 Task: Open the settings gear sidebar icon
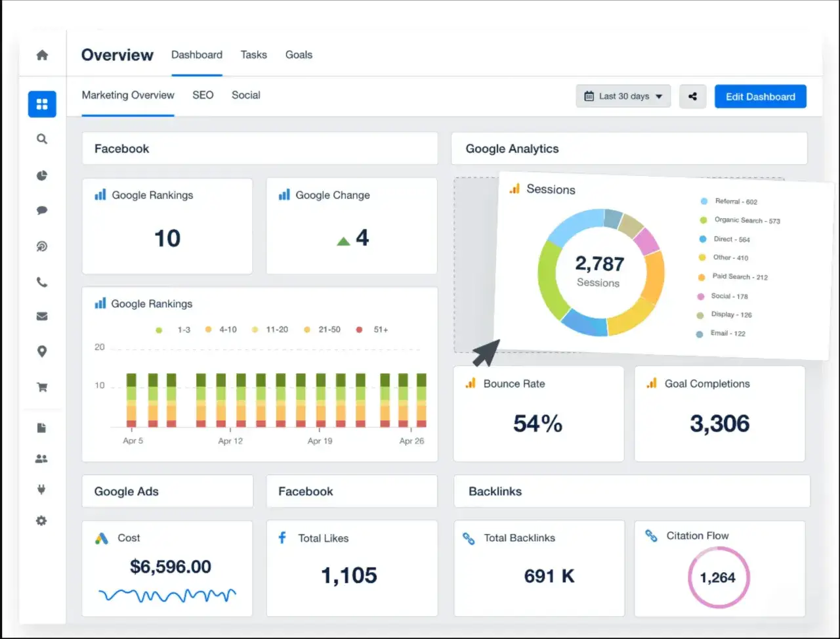[41, 521]
